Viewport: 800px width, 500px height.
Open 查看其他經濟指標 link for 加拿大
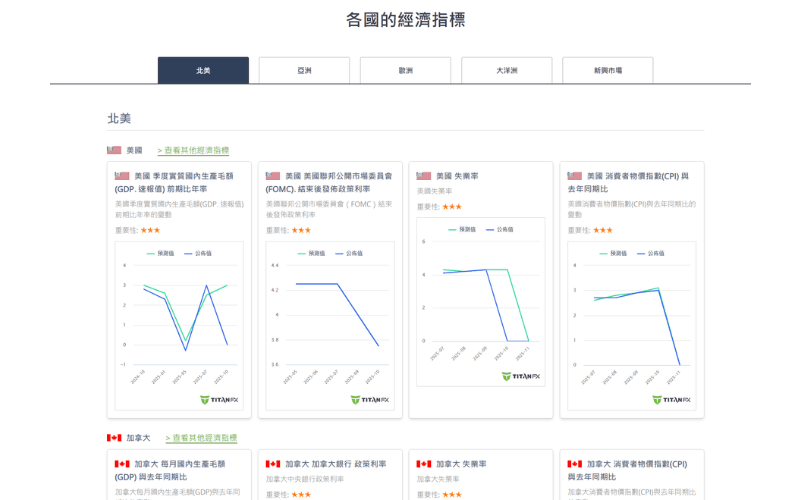[x=201, y=438]
